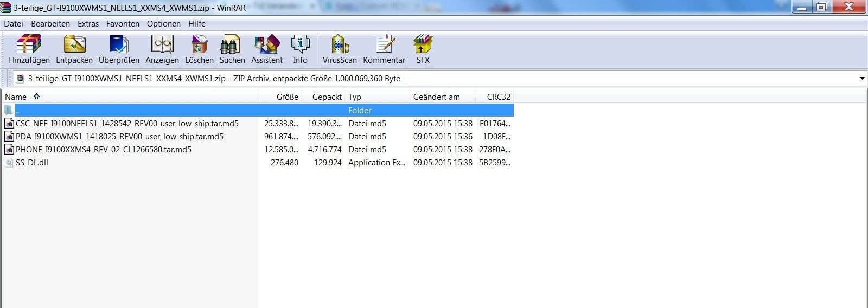Click the PDA_I9100XWMS1 file icon
Viewport: 868px width, 308px height.
click(x=9, y=137)
